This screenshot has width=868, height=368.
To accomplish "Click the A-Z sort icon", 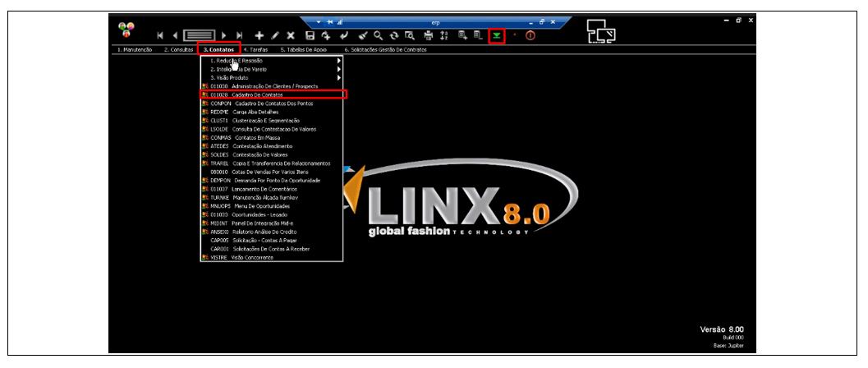I will coord(444,35).
